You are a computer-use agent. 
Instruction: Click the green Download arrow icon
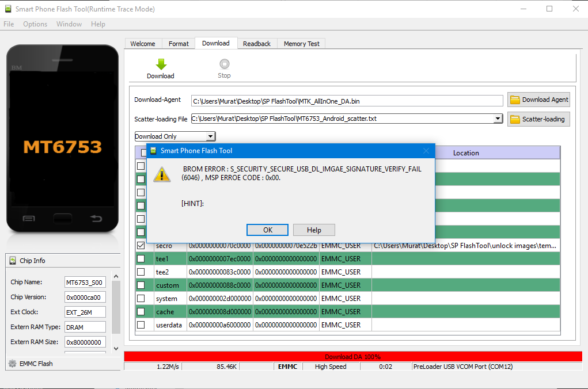point(161,64)
